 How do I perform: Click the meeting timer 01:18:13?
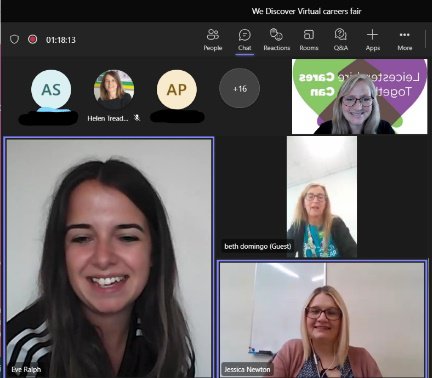pyautogui.click(x=61, y=40)
